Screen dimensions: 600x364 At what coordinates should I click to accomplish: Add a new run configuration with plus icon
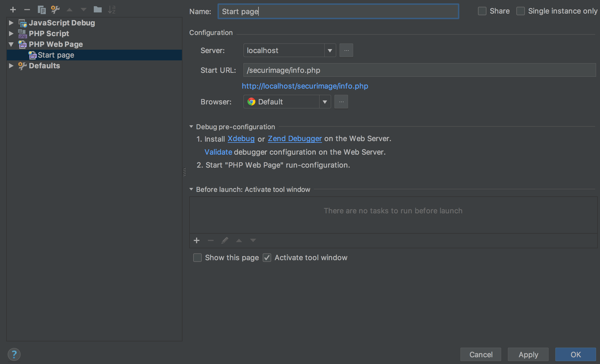pos(13,10)
